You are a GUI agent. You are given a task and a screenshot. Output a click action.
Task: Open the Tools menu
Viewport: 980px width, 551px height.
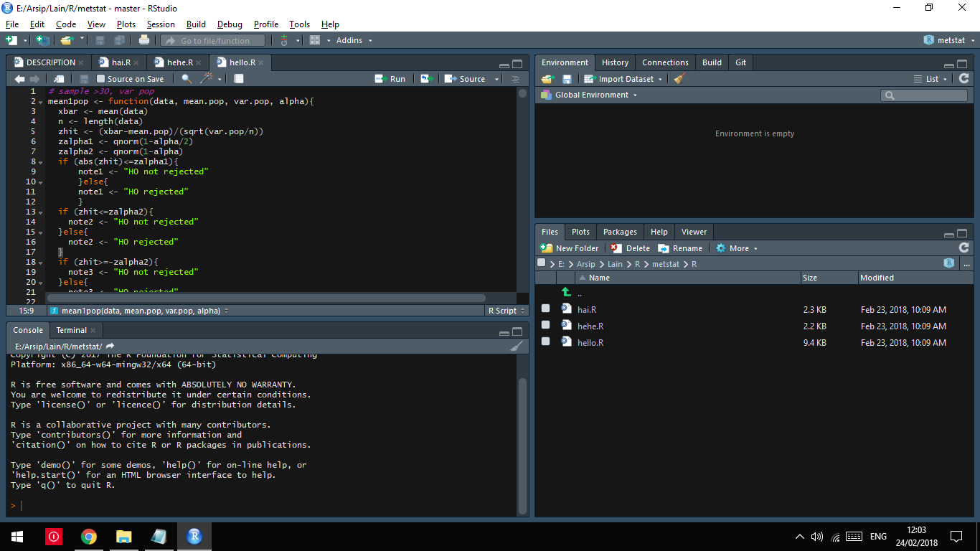click(299, 24)
